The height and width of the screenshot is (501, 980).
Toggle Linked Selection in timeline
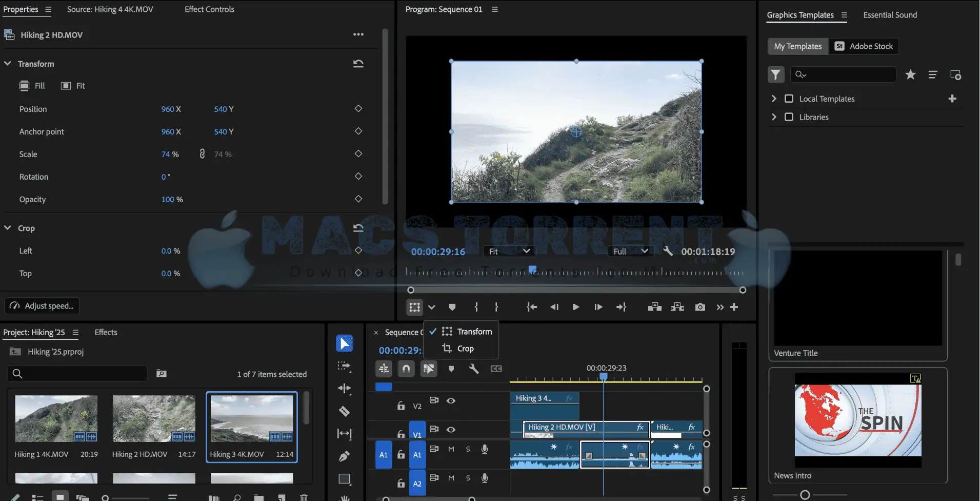pos(429,369)
